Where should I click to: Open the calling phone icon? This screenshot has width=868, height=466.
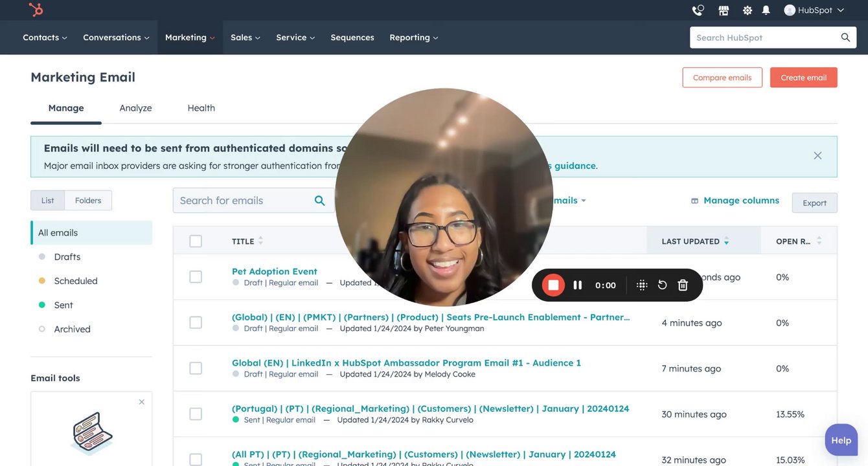pyautogui.click(x=698, y=10)
